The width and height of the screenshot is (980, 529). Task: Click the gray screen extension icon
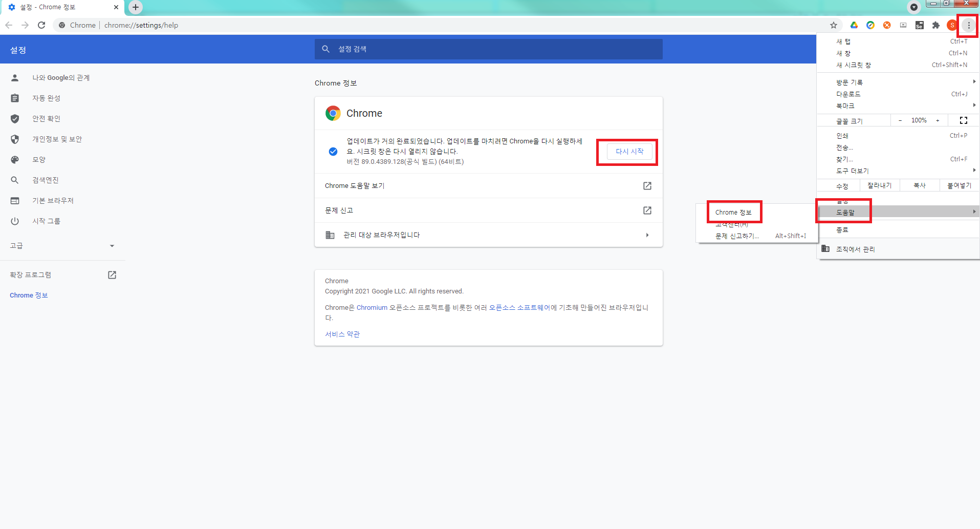[903, 25]
